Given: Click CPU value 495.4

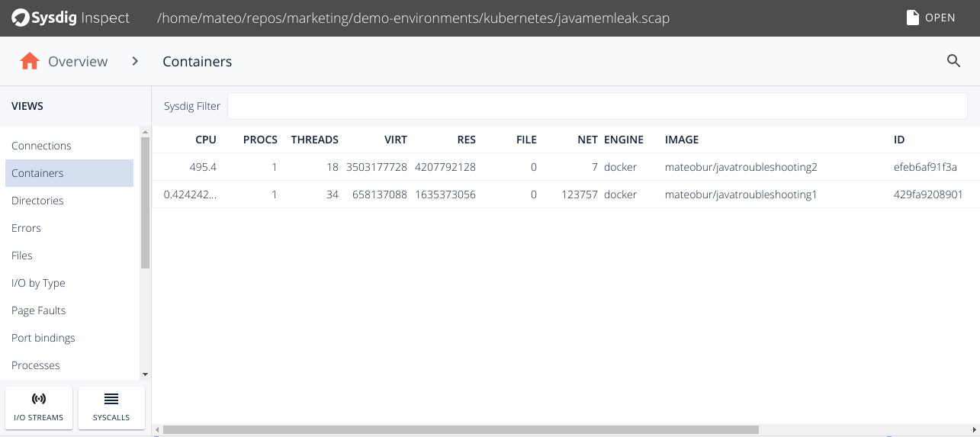Looking at the screenshot, I should pyautogui.click(x=203, y=167).
